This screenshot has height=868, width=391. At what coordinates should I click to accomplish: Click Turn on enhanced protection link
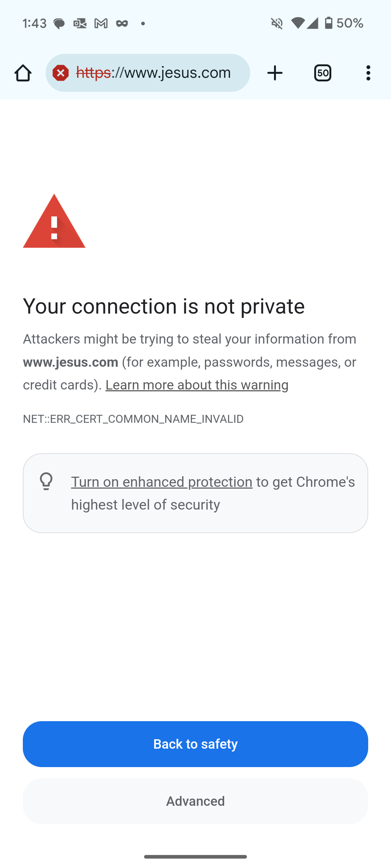pos(161,482)
